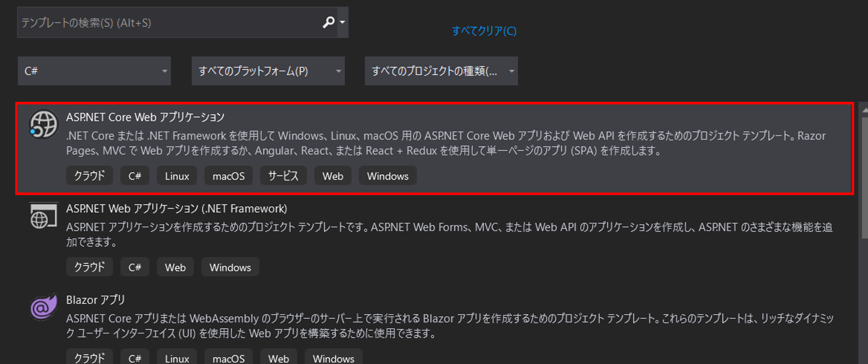Click the Web tag under ASP.NET Core

(332, 176)
